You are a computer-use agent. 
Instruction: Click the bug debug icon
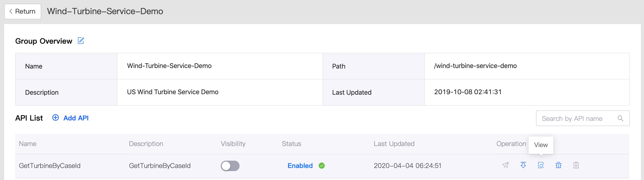558,165
